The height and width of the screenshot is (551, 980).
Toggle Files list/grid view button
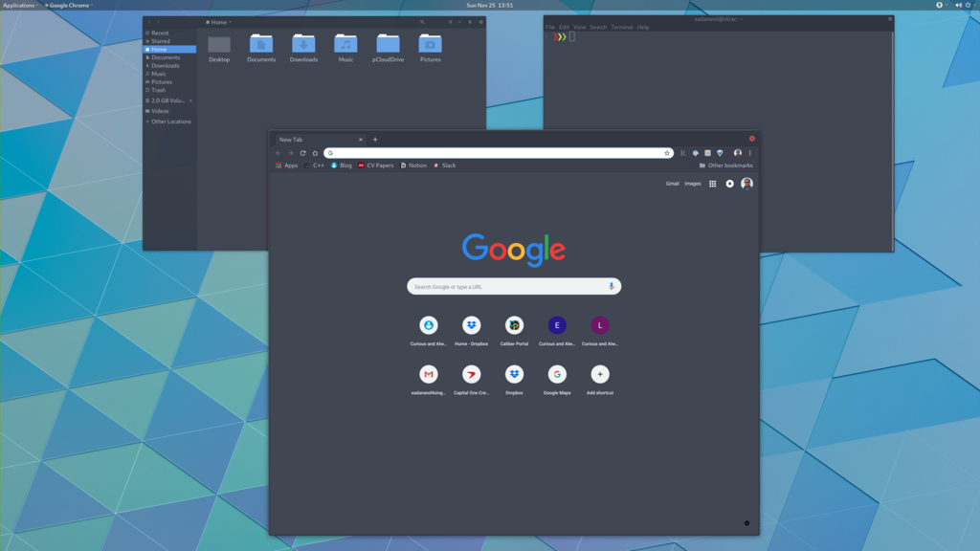coord(450,22)
